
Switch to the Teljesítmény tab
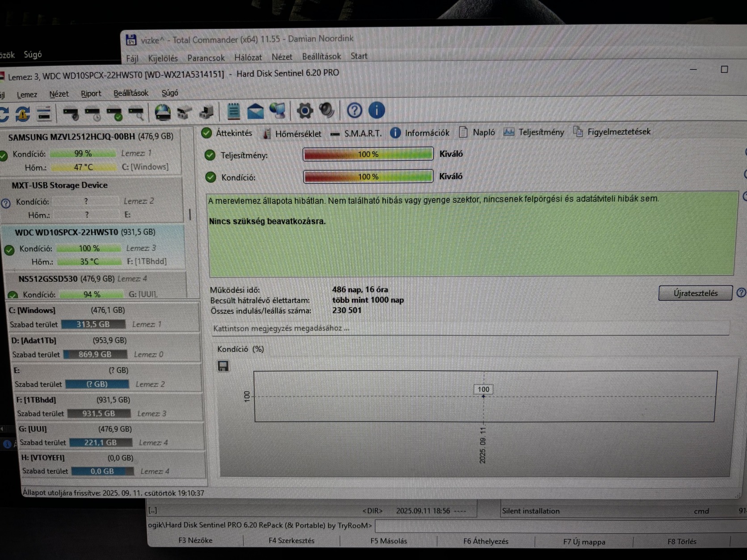[534, 132]
